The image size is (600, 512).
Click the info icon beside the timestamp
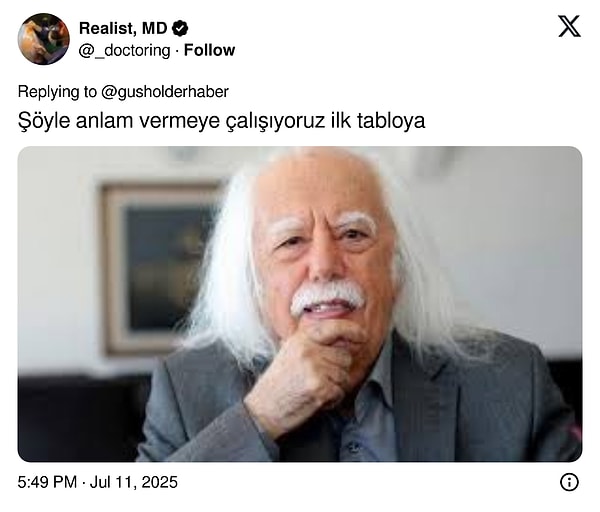click(569, 482)
